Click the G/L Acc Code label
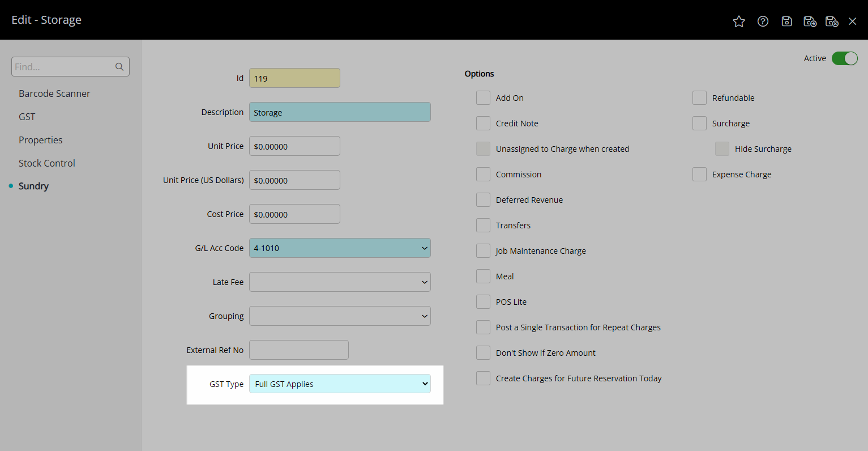 [219, 248]
